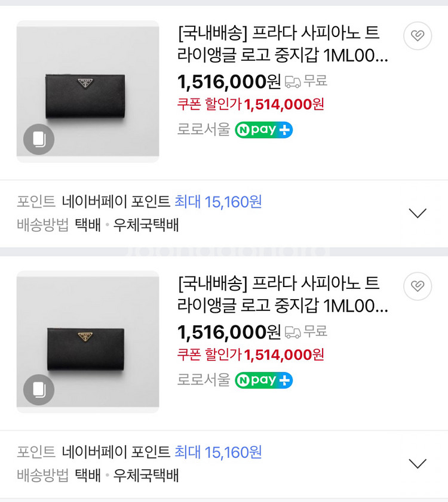Click 우체국택배 shipping method in second listing

point(146,475)
